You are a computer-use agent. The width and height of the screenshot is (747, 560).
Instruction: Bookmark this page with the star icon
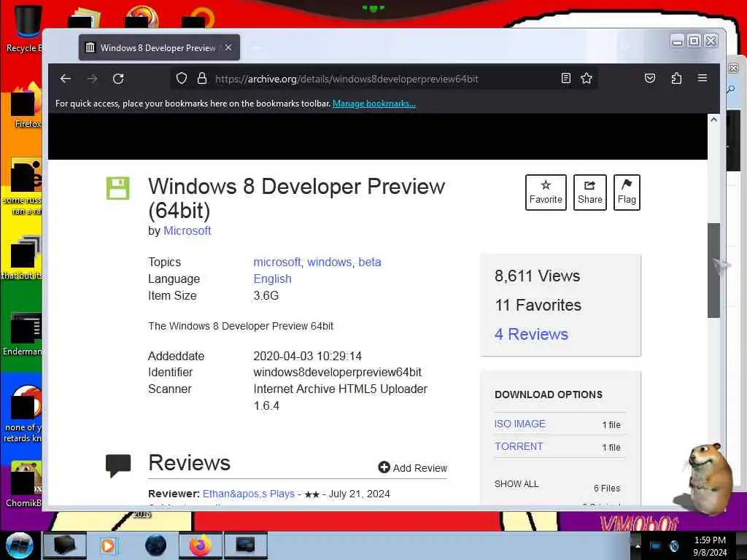(587, 78)
